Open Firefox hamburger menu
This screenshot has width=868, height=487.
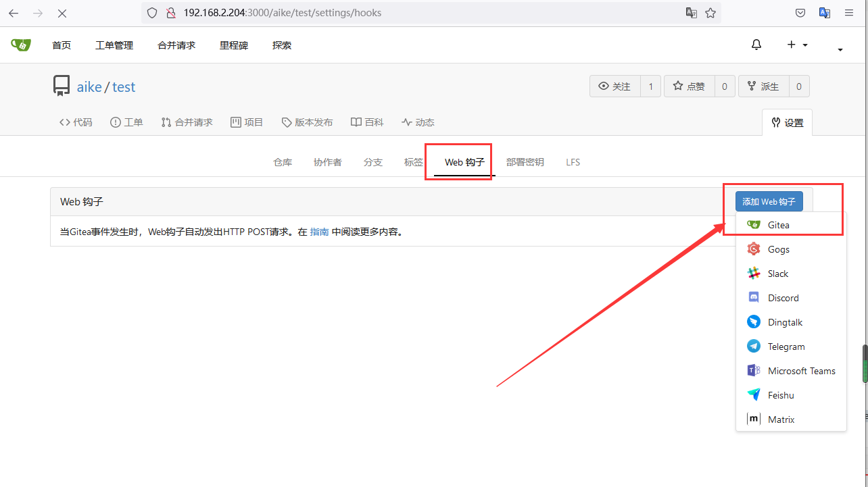[x=849, y=13]
